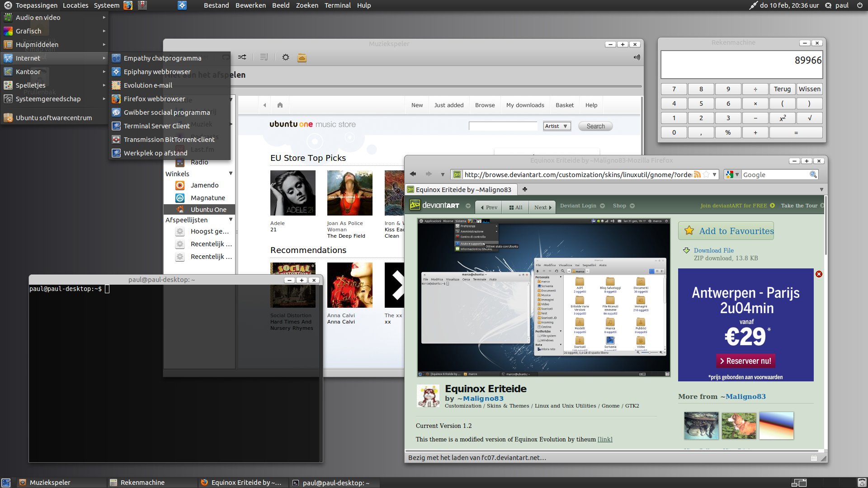Click the calculator divide button
The height and width of the screenshot is (488, 868).
755,89
